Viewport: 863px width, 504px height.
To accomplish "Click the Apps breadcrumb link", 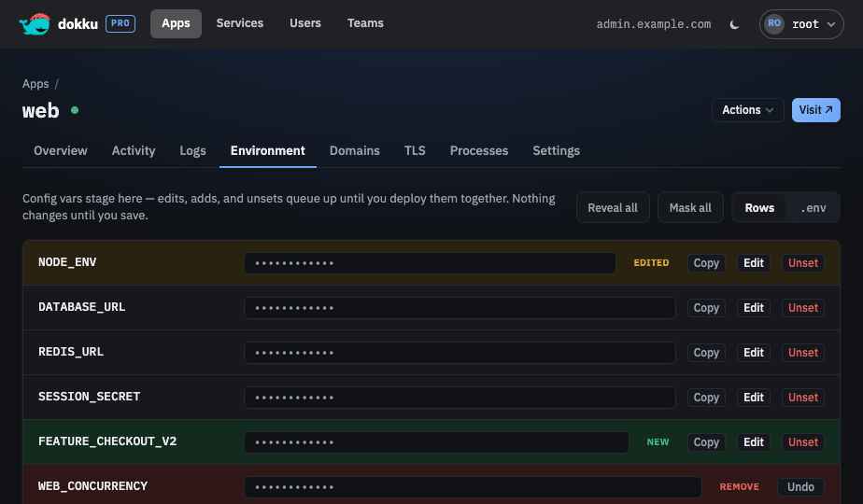I will click(x=35, y=84).
